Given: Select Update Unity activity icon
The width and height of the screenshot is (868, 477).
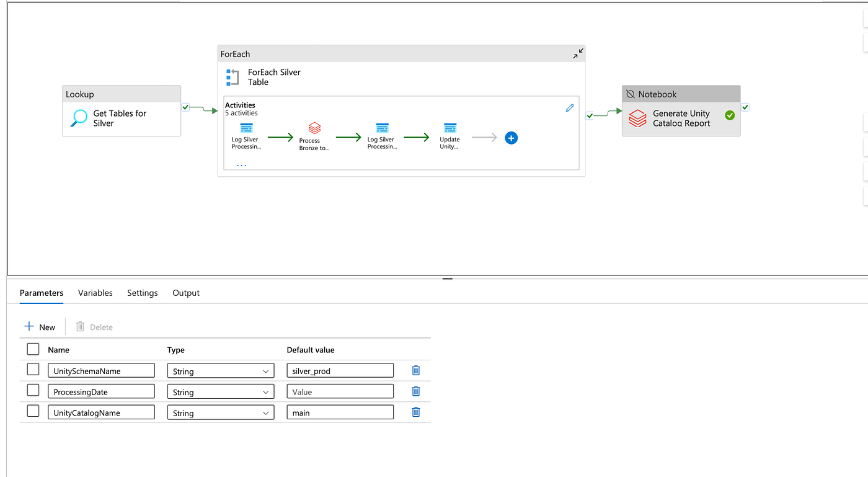Looking at the screenshot, I should [450, 128].
